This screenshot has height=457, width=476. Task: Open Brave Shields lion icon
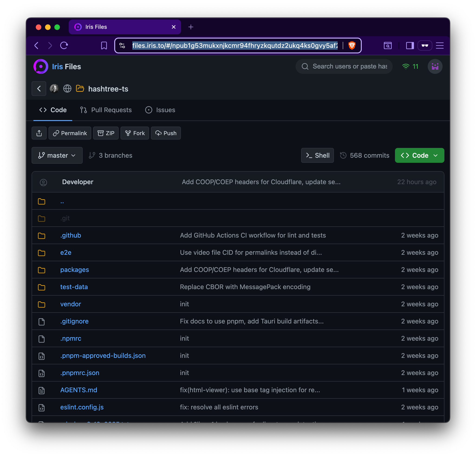pyautogui.click(x=352, y=46)
